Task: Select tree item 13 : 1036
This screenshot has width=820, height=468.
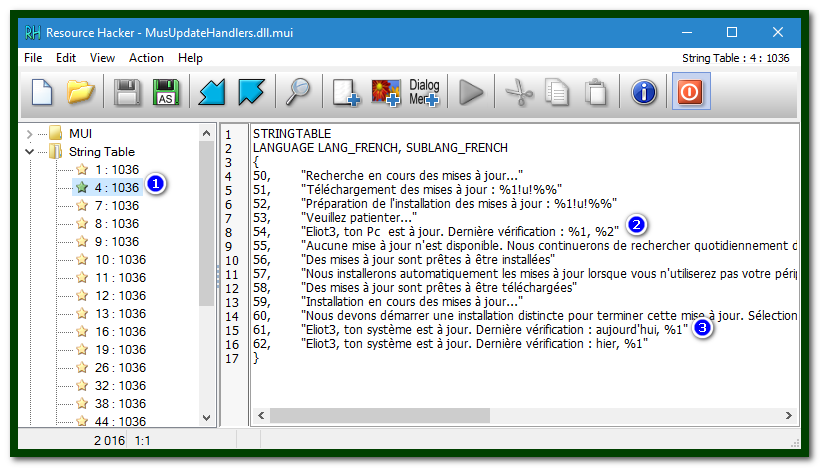Action: click(x=120, y=313)
